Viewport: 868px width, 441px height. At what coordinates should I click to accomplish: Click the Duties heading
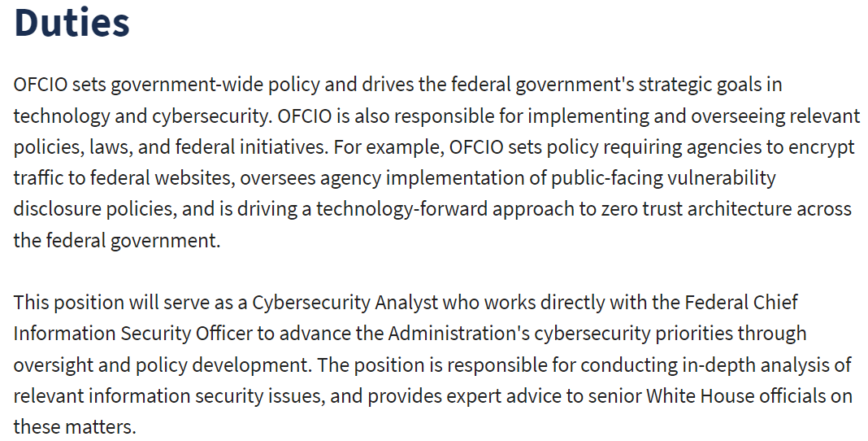(x=72, y=22)
